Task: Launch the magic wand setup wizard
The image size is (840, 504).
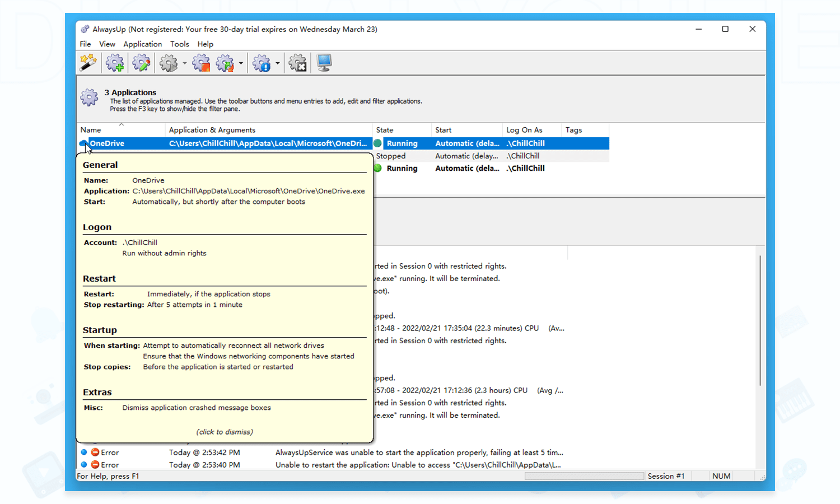Action: pos(88,63)
